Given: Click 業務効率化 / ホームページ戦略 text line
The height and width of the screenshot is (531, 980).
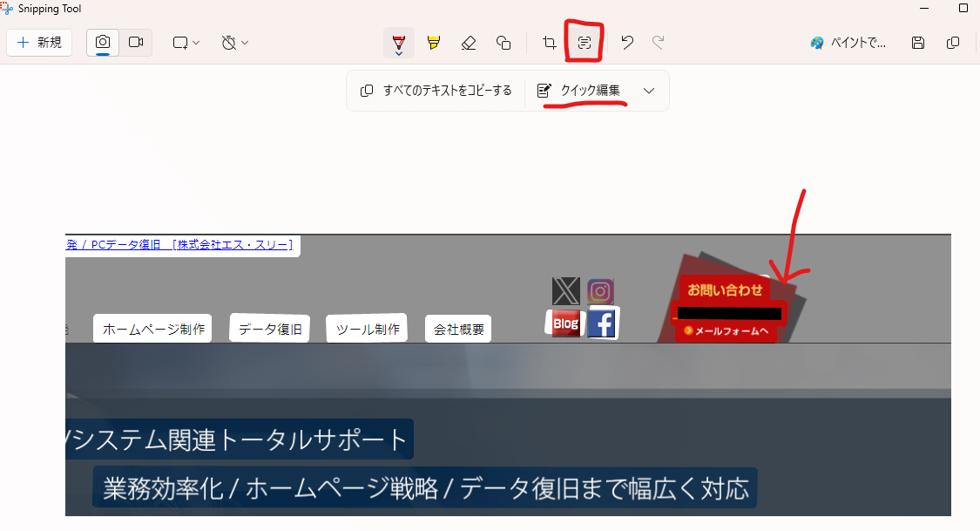Looking at the screenshot, I should 425,488.
